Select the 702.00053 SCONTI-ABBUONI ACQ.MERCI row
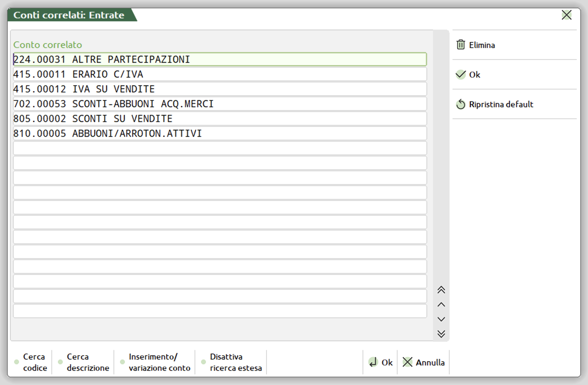588x385 pixels. pyautogui.click(x=219, y=104)
